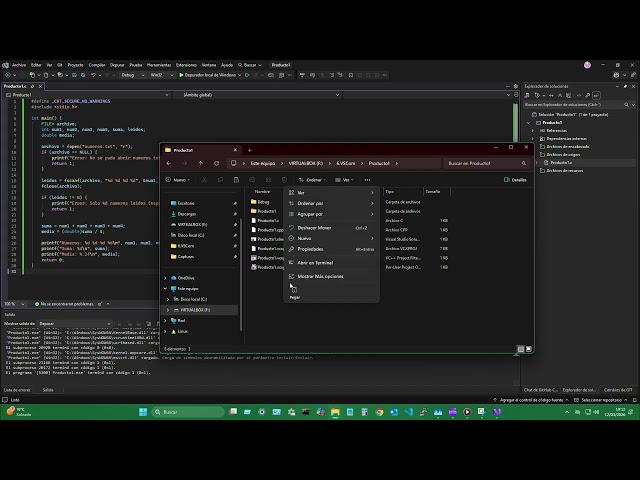Switch to Lista de errores tab
640x480 pixels.
(x=17, y=390)
